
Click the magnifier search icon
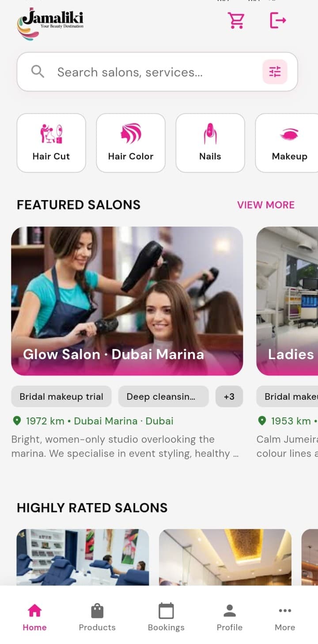click(38, 72)
